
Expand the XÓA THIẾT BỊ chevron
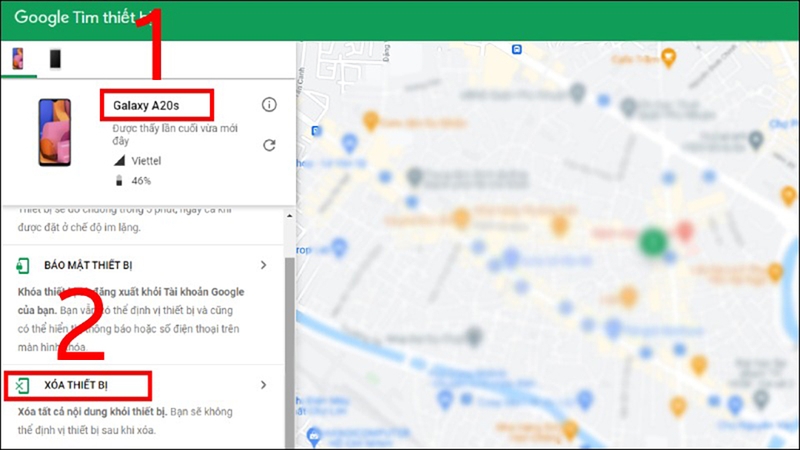(263, 385)
